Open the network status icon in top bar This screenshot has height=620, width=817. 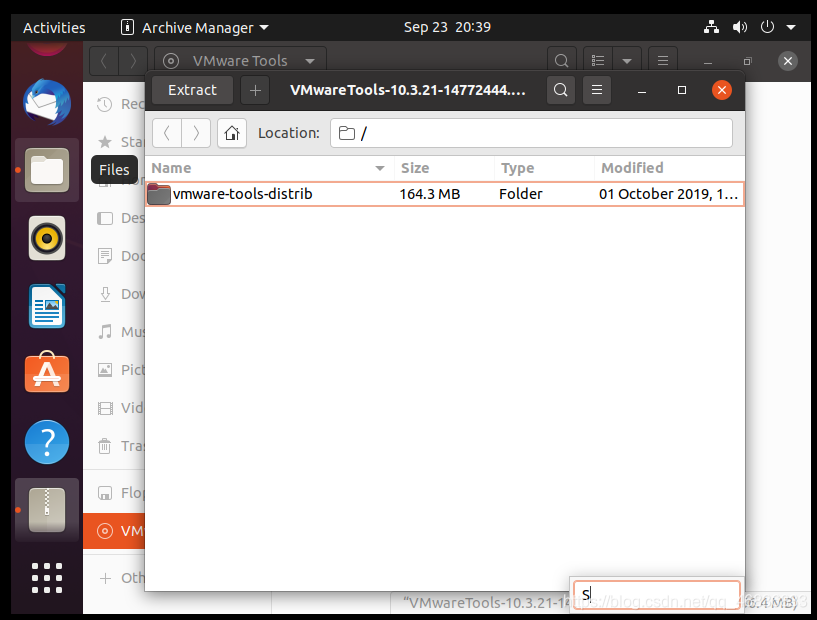pos(711,27)
